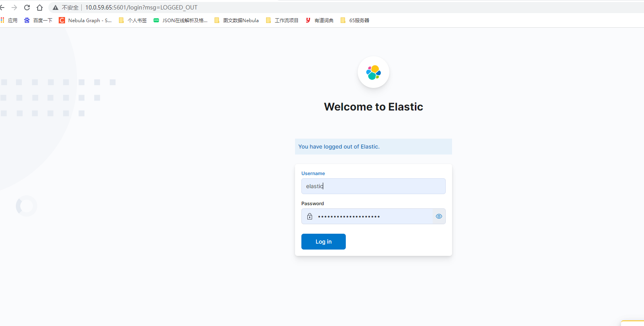The width and height of the screenshot is (644, 326).
Task: Click the logged out of Elastic message
Action: [x=374, y=147]
